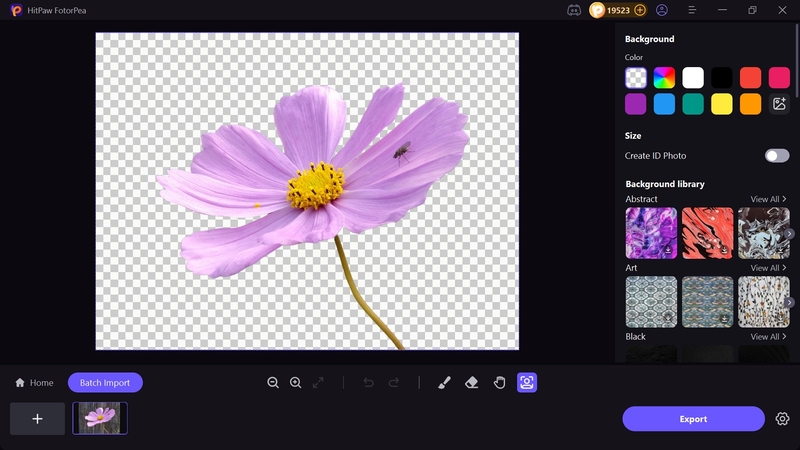Apply the red marble abstract background
The width and height of the screenshot is (800, 450).
click(708, 233)
